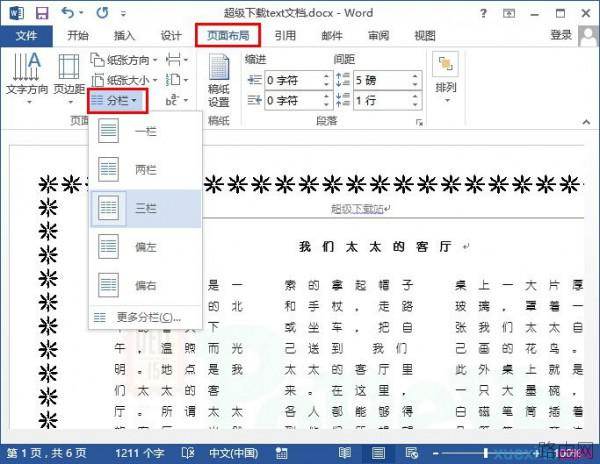Switch to the 引用 tab
This screenshot has width=600, height=464.
coord(285,36)
